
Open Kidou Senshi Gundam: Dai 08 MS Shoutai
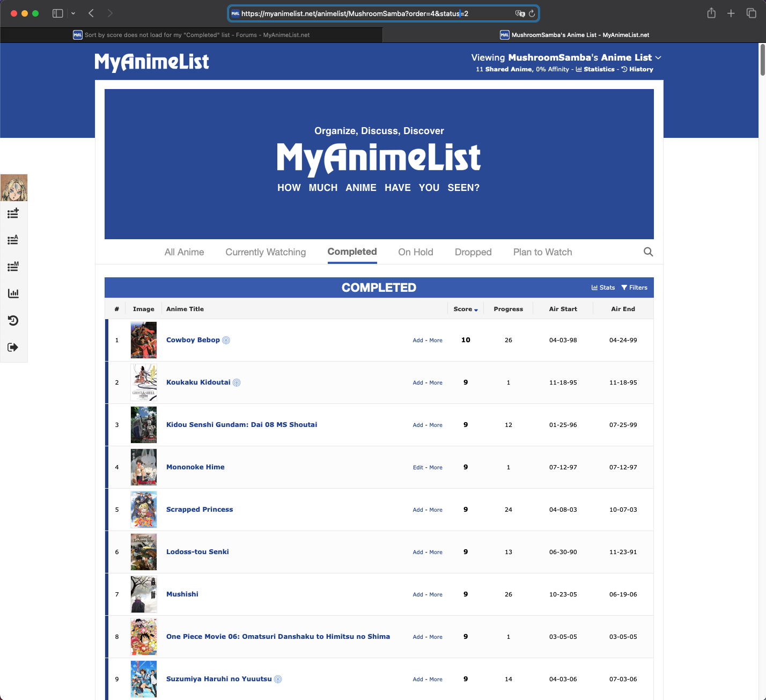pyautogui.click(x=241, y=425)
